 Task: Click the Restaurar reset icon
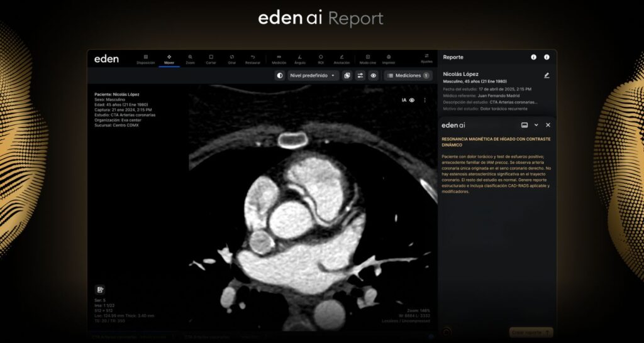pos(252,59)
